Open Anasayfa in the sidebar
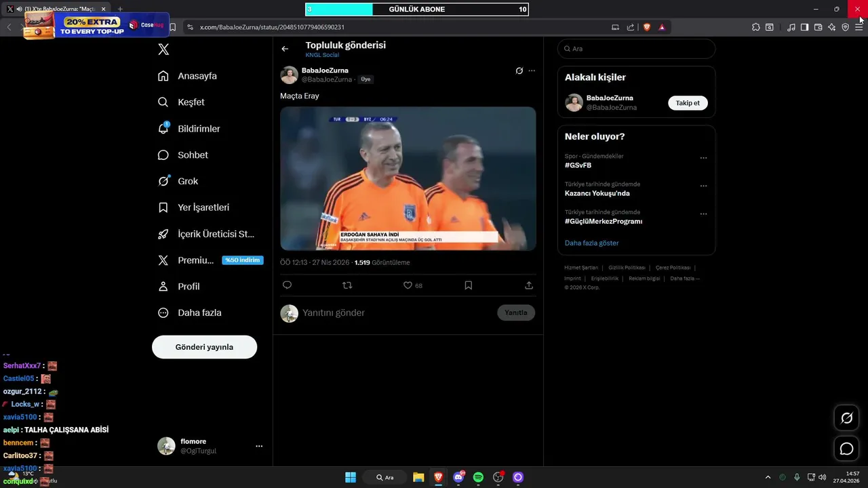Viewport: 868px width, 488px height. pyautogui.click(x=187, y=76)
